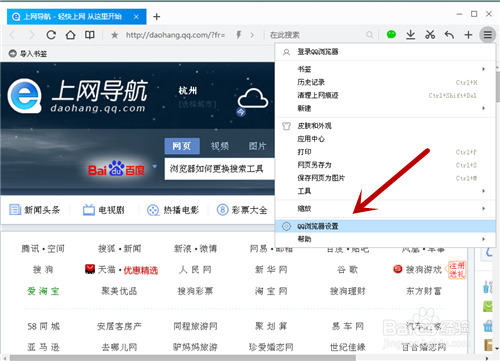
Task: Open the 搜狐·新闻 link
Action: click(x=119, y=249)
